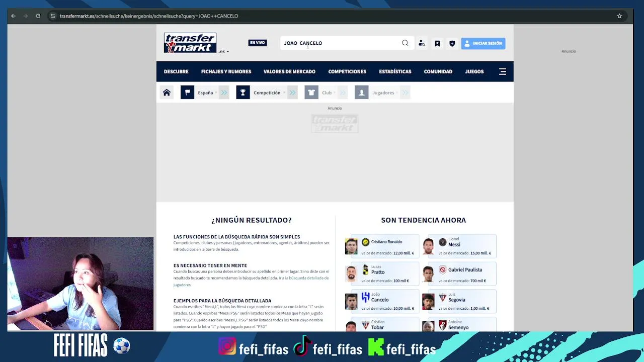Click the flag icon beside España
Screen dimensions: 644x362
click(x=187, y=93)
